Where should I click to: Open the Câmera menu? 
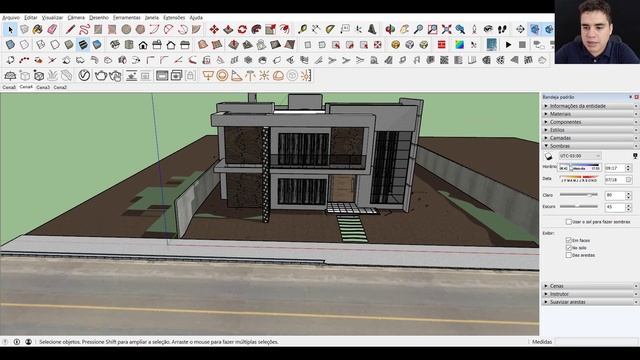[x=76, y=18]
